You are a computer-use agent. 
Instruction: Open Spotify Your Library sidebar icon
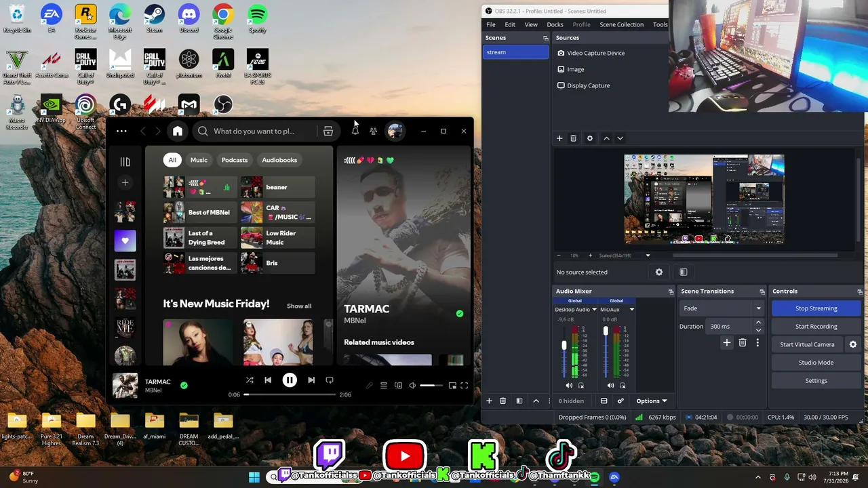pos(125,161)
